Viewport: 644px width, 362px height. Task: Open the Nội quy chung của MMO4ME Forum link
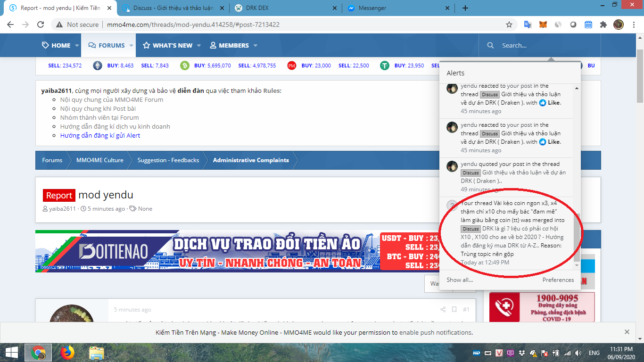[x=112, y=99]
